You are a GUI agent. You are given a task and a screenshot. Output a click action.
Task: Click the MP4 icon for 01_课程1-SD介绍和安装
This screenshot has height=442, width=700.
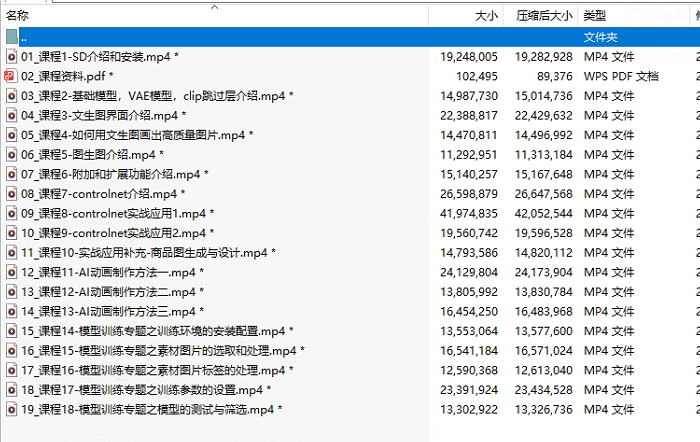tap(11, 57)
